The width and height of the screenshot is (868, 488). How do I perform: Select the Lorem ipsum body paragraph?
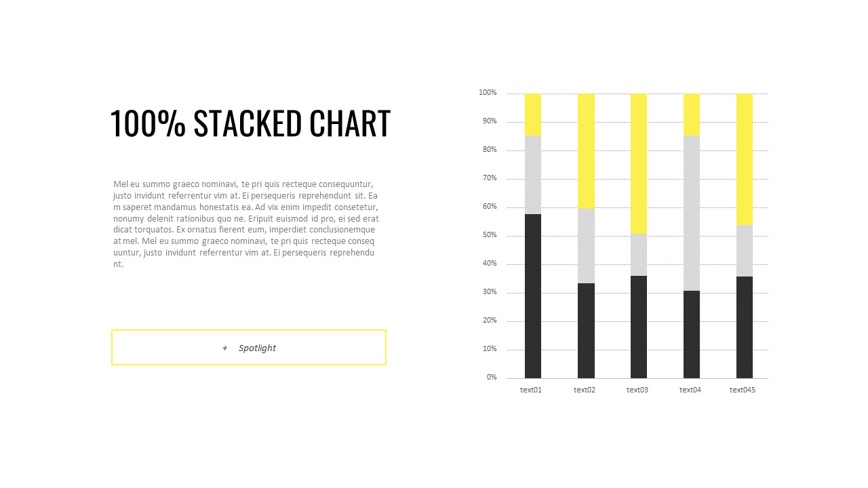pyautogui.click(x=246, y=224)
